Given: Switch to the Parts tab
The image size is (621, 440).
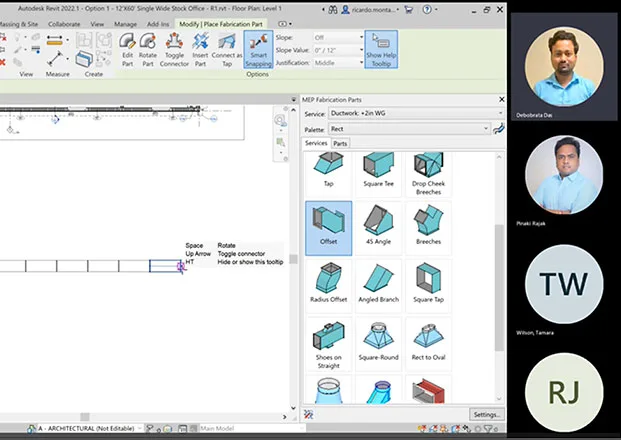Looking at the screenshot, I should [340, 143].
